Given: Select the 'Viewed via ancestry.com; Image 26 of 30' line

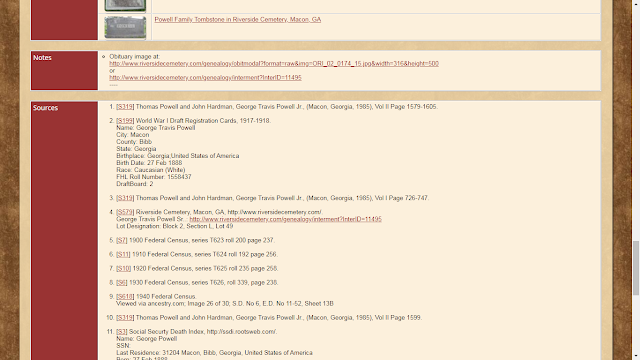Looking at the screenshot, I should (224, 304).
